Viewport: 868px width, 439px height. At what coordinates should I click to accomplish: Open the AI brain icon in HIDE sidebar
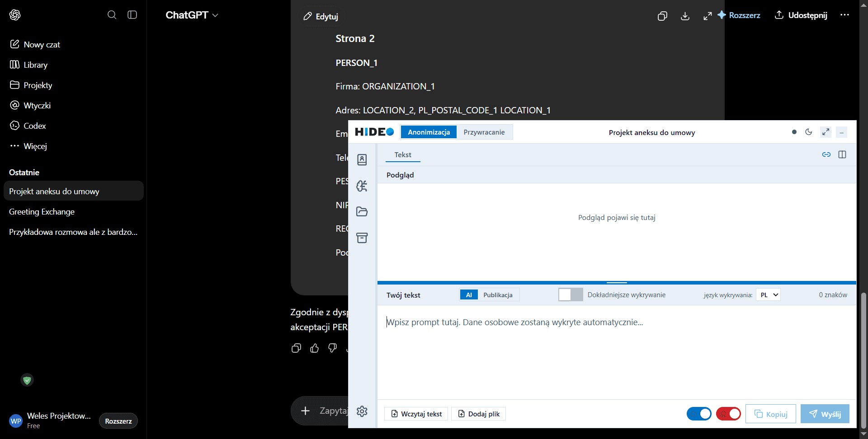(x=362, y=186)
